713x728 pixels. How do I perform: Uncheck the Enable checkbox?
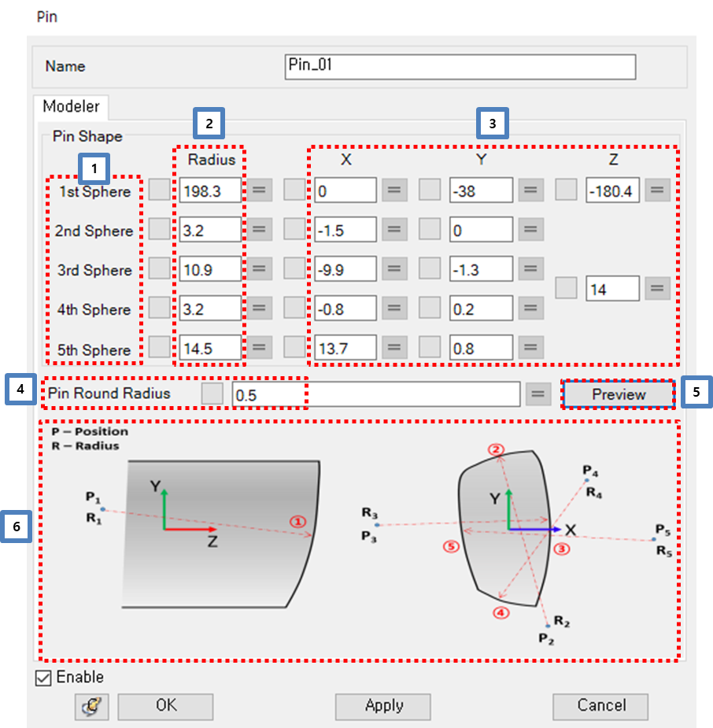point(43,677)
